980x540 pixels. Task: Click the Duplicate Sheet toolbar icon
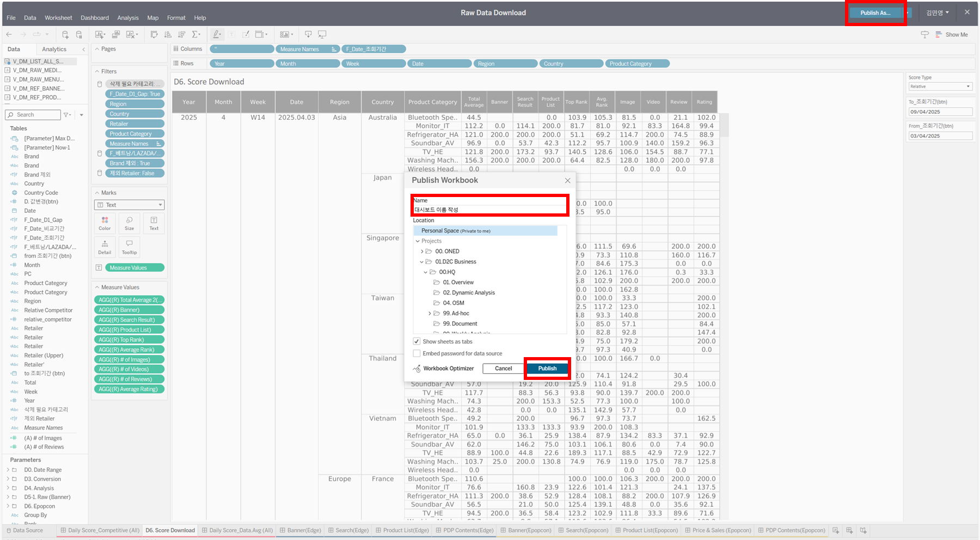(116, 34)
